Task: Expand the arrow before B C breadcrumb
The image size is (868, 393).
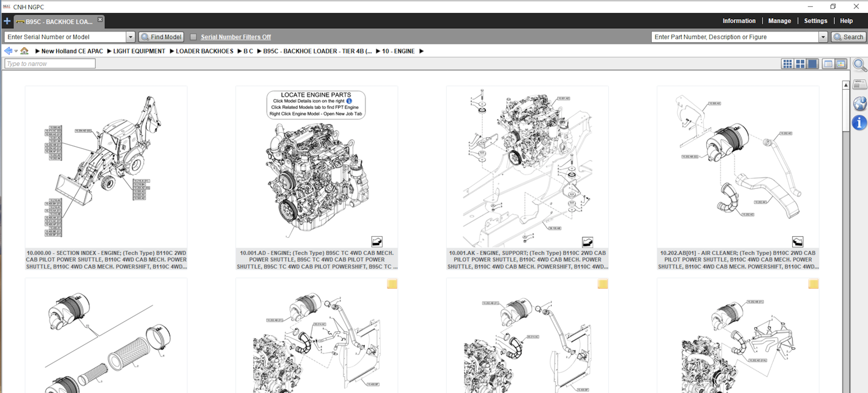Action: (239, 51)
